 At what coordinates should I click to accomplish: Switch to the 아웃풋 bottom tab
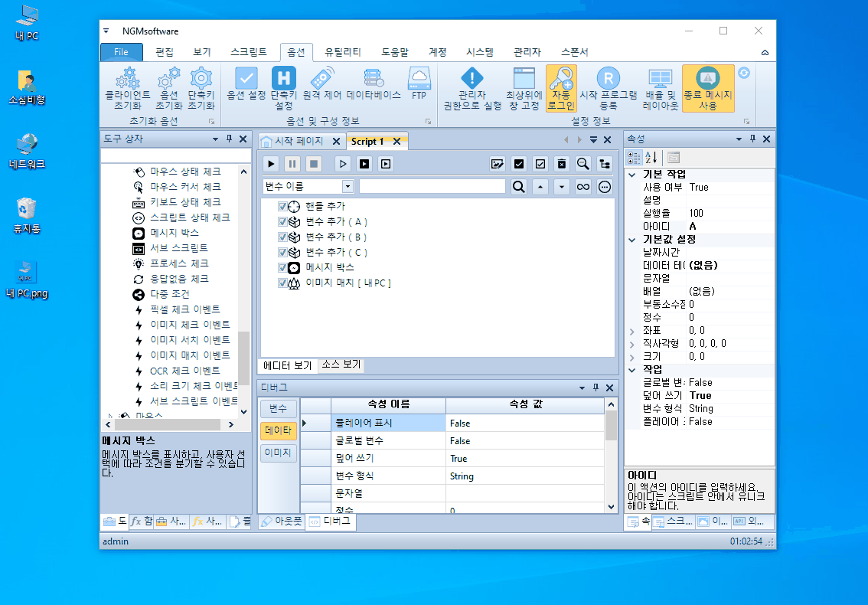pyautogui.click(x=282, y=522)
